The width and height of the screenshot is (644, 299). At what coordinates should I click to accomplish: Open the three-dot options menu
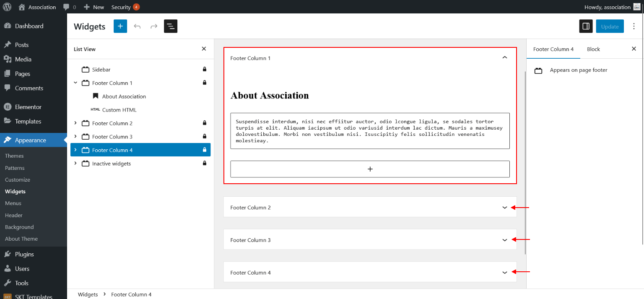pos(634,26)
